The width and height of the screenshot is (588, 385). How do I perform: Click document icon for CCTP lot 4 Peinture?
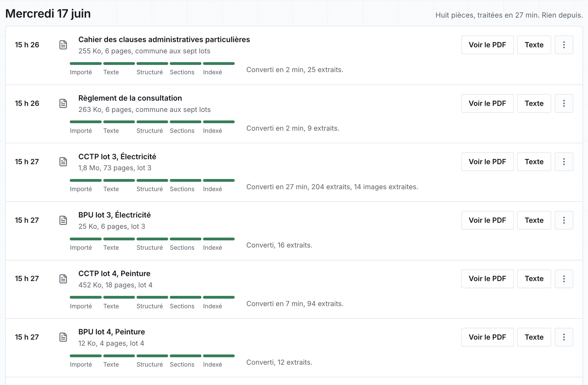point(63,279)
